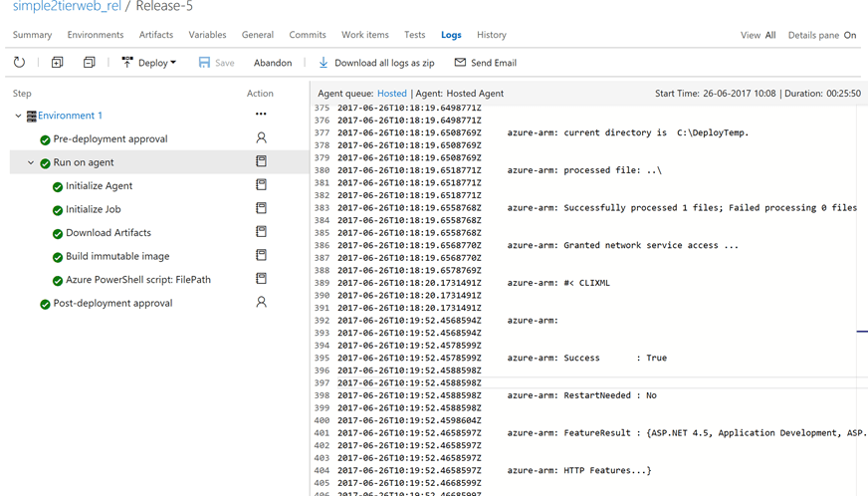Viewport: 868px width, 496px height.
Task: Open log icon for Initialize Agent
Action: pos(261,185)
